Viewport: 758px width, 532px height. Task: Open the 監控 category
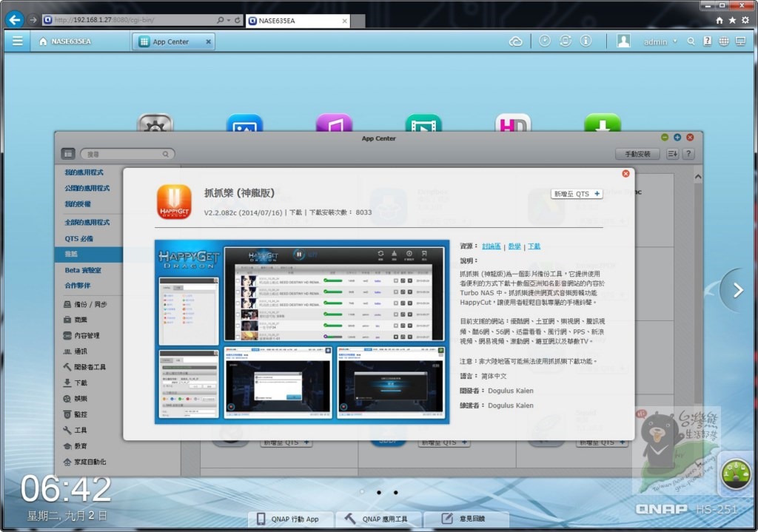click(x=76, y=414)
